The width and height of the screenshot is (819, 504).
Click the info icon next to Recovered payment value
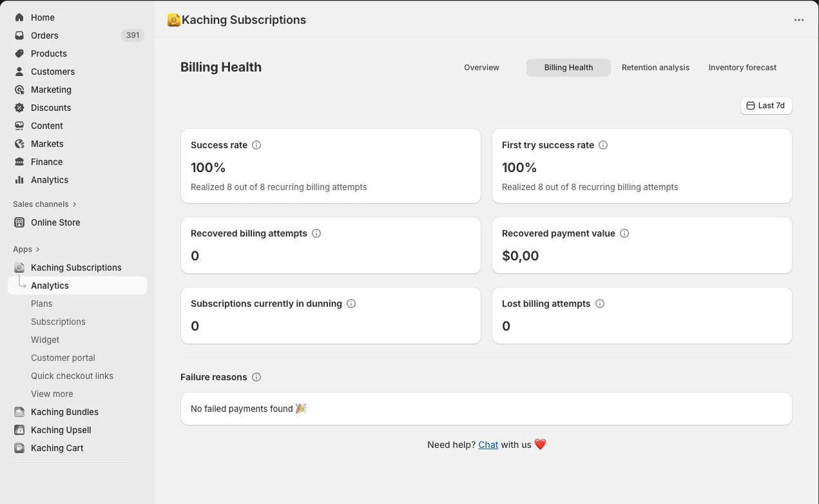coord(624,233)
